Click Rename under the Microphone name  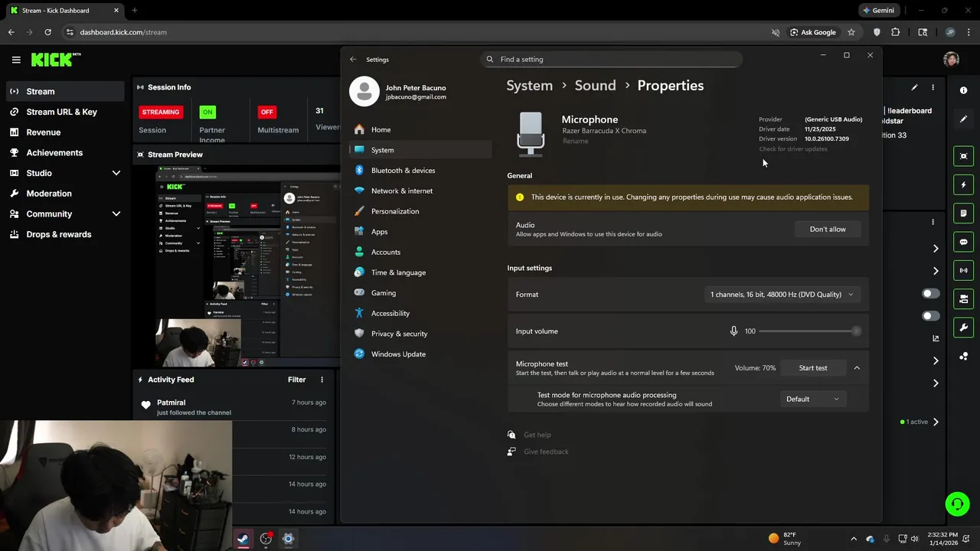pyautogui.click(x=575, y=142)
